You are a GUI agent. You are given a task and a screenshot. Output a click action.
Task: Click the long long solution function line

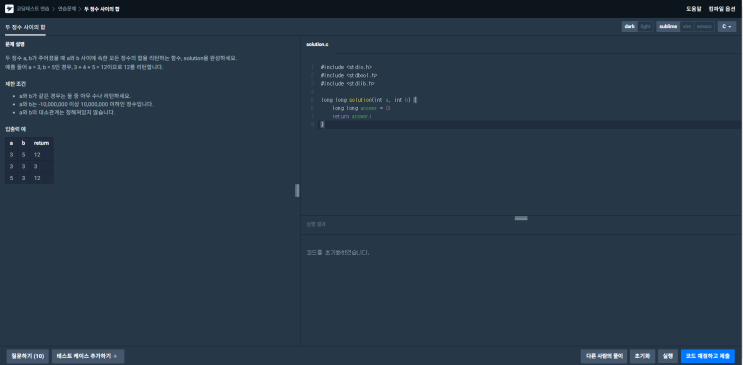[369, 100]
